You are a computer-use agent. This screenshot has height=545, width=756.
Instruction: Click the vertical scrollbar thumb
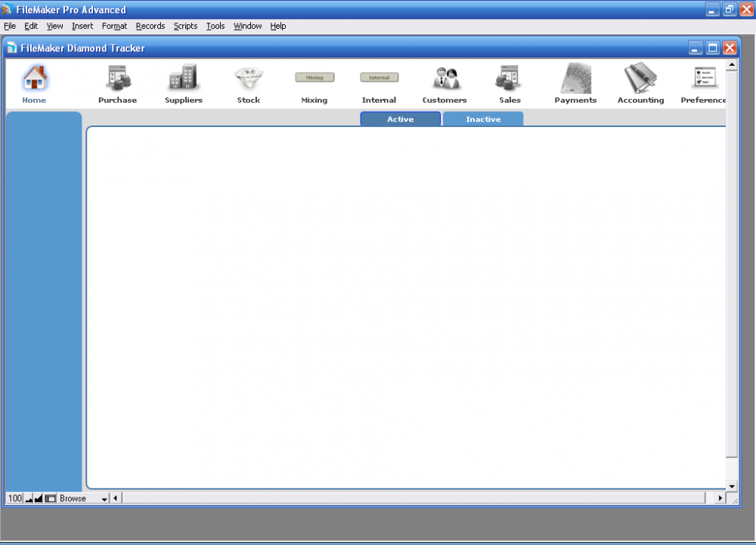pos(732,264)
